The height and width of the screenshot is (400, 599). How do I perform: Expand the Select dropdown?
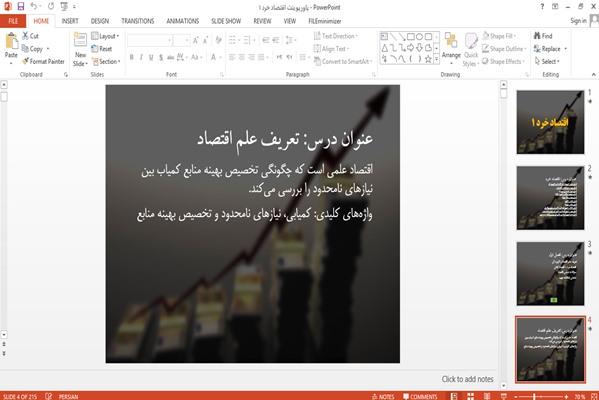click(547, 61)
